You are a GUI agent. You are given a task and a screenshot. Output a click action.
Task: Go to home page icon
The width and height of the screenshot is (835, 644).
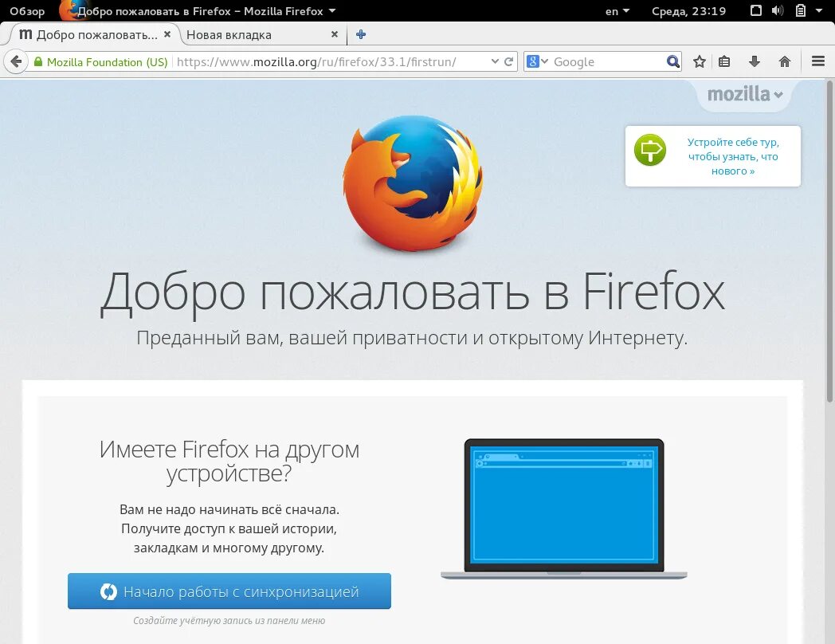pos(785,62)
